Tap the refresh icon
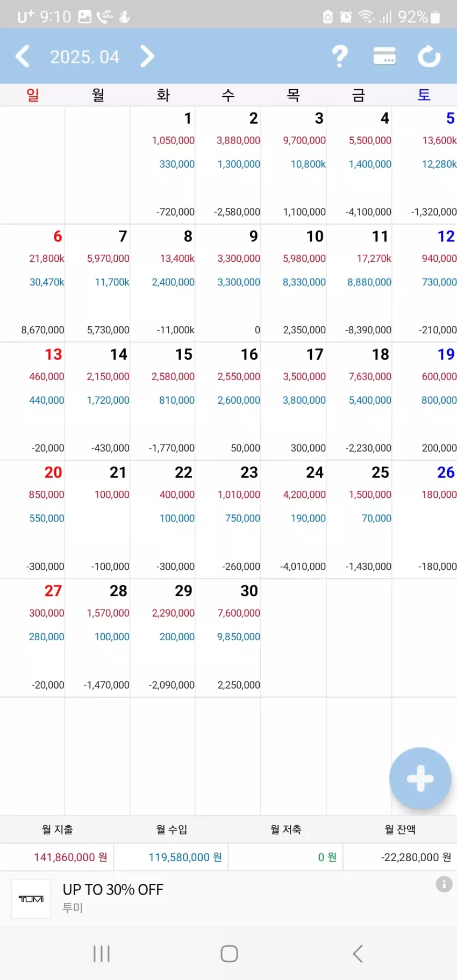This screenshot has height=980, width=457. click(x=429, y=56)
